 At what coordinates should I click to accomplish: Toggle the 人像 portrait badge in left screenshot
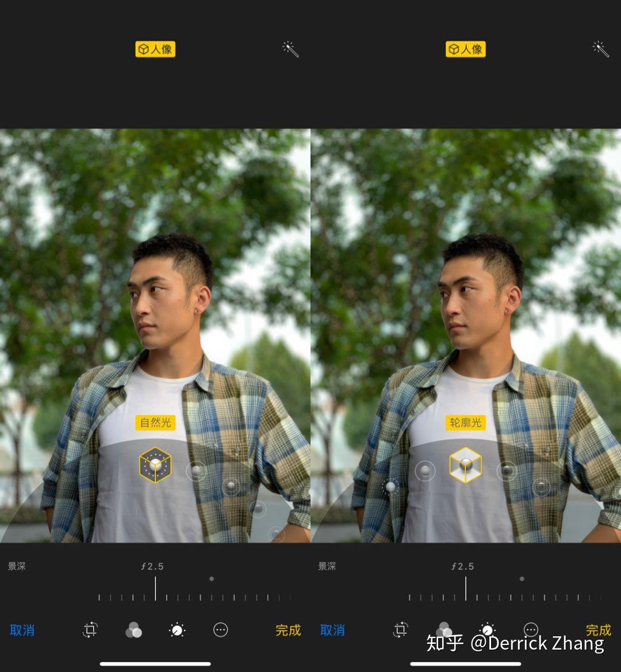coord(155,49)
